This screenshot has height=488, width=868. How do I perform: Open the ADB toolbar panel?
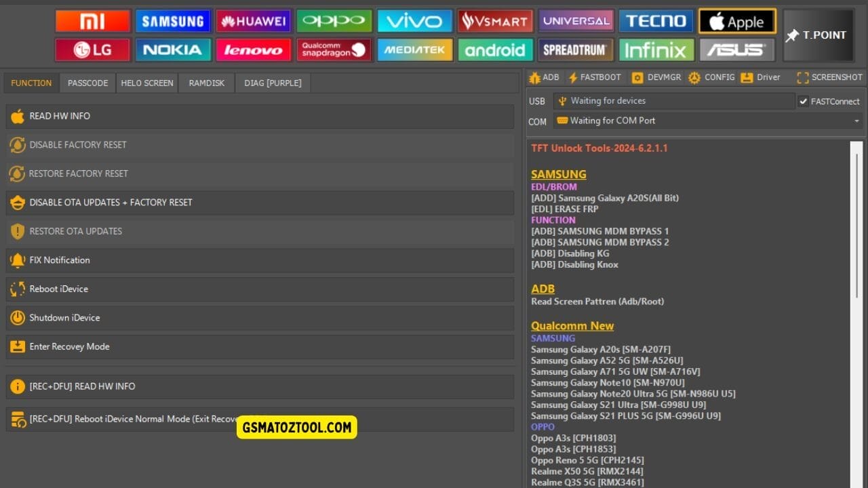coord(543,77)
